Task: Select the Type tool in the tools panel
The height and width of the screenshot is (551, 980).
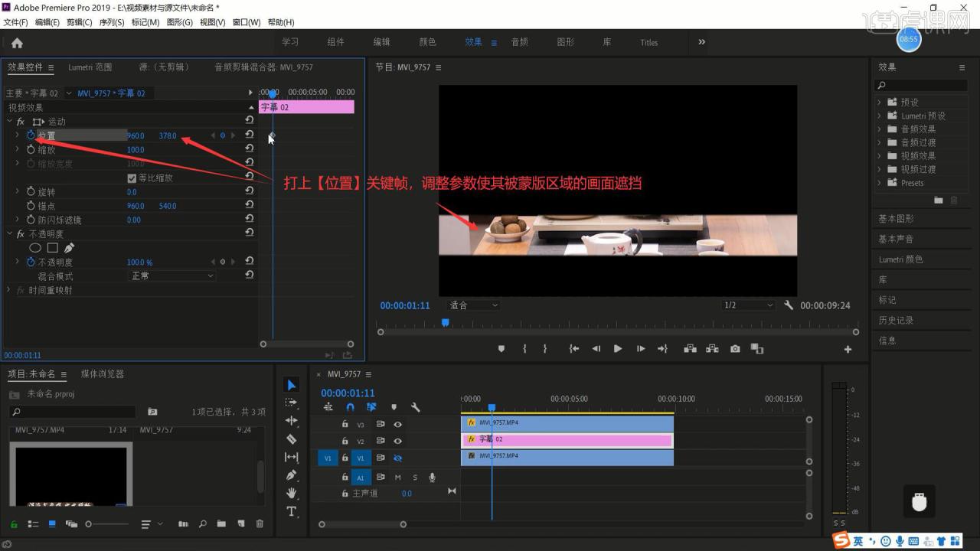Action: 291,511
